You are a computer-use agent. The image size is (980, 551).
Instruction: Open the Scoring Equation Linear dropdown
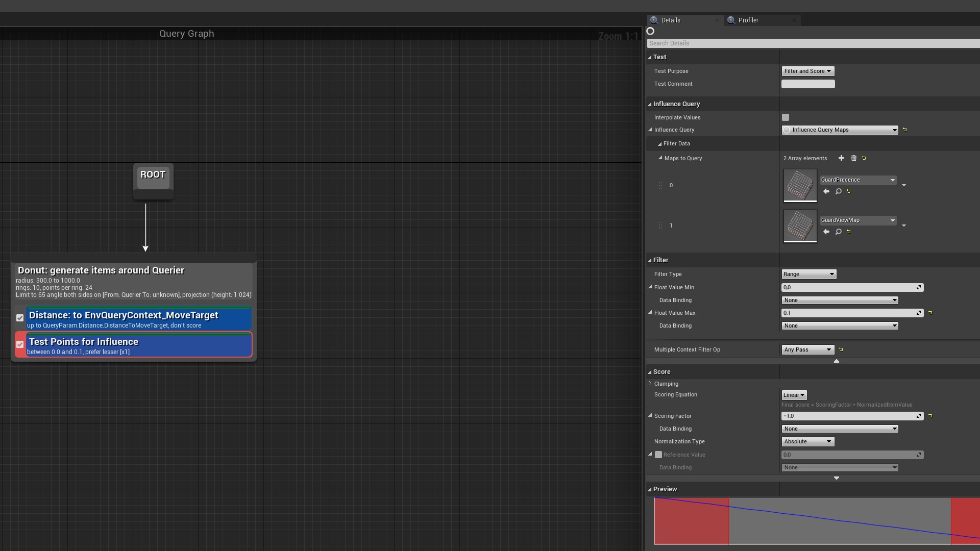click(x=794, y=394)
